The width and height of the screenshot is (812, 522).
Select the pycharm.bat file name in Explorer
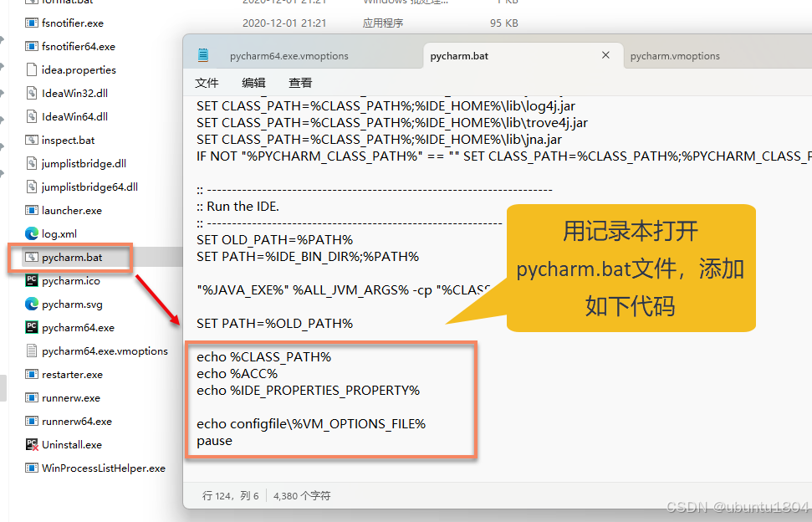point(72,258)
